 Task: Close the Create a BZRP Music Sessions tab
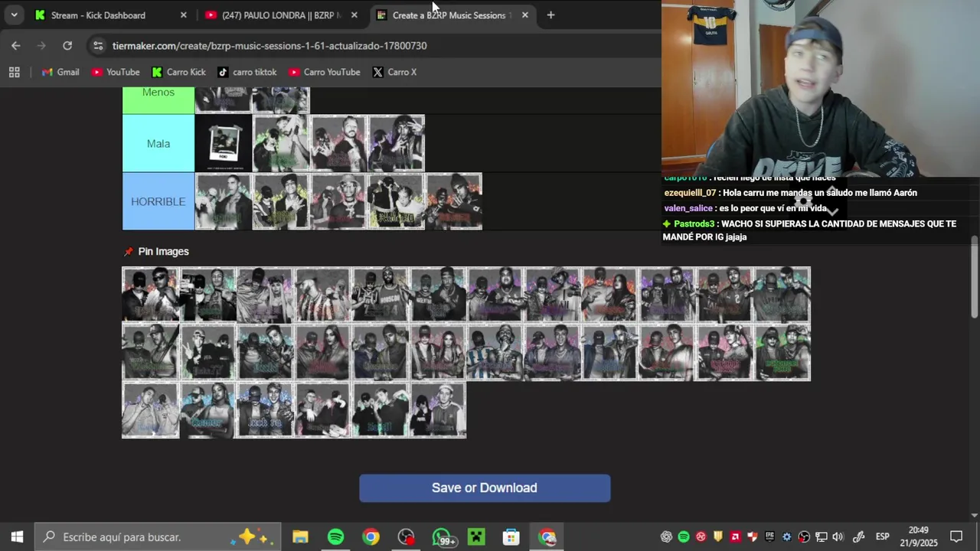point(524,15)
